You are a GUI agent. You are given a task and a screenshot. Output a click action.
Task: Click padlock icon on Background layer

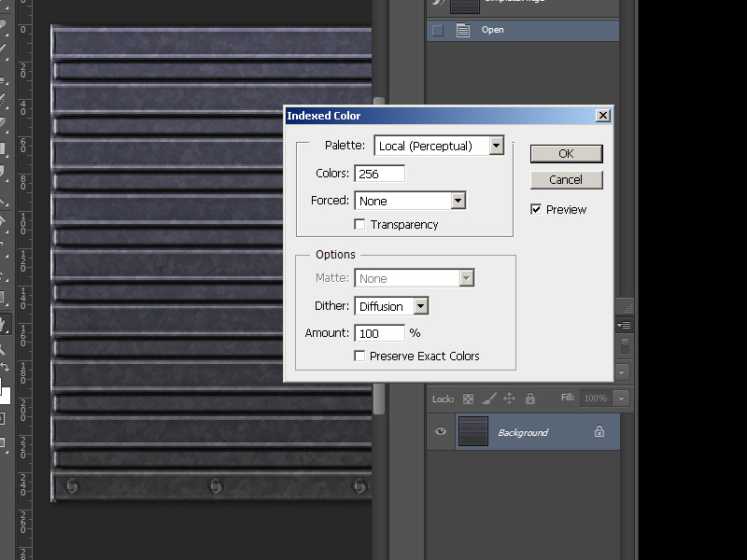pos(599,431)
